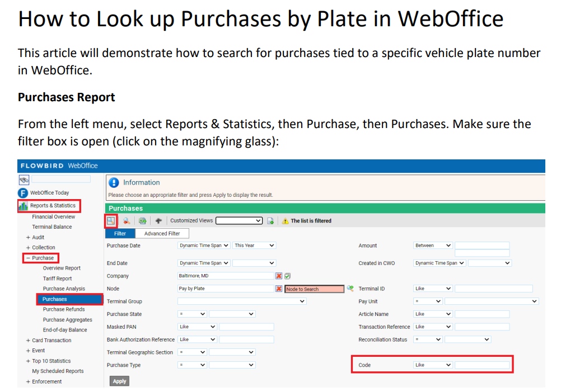
Task: Open My Scheduled Reports
Action: 58,371
